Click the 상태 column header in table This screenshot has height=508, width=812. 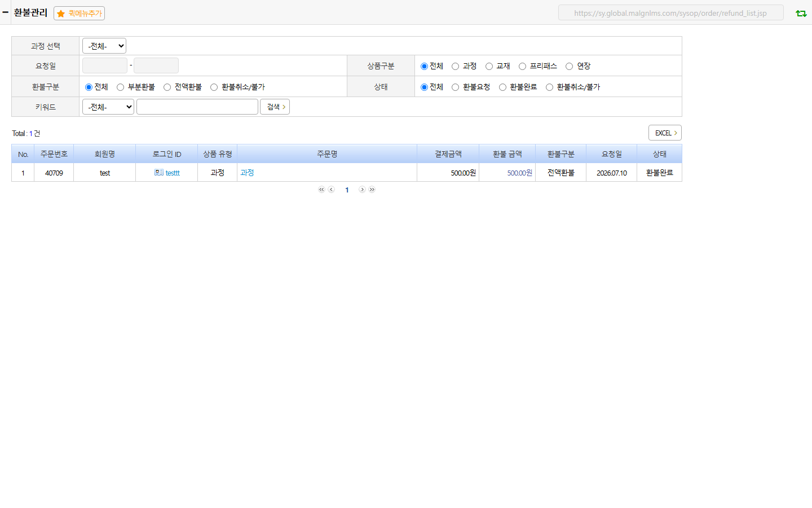coord(660,154)
